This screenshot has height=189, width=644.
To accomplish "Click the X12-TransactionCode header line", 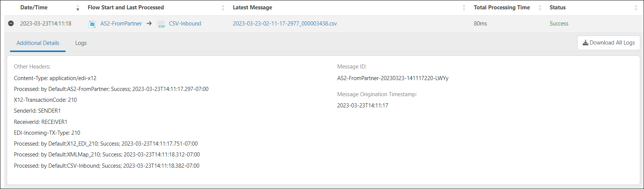I will coord(45,100).
